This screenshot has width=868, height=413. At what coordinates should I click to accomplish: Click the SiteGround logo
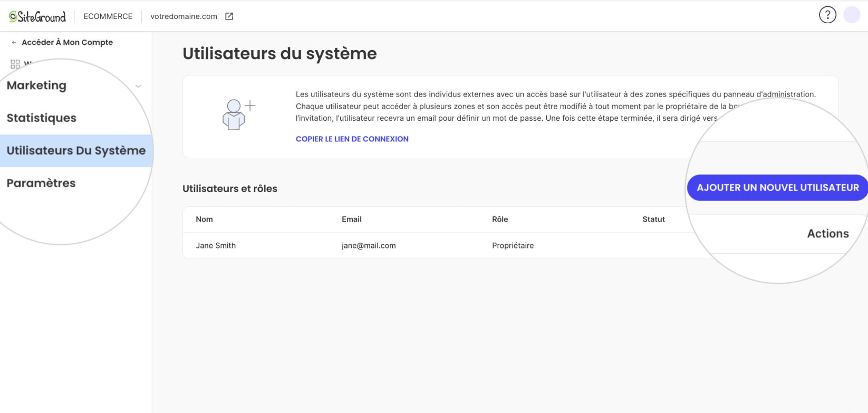[37, 17]
